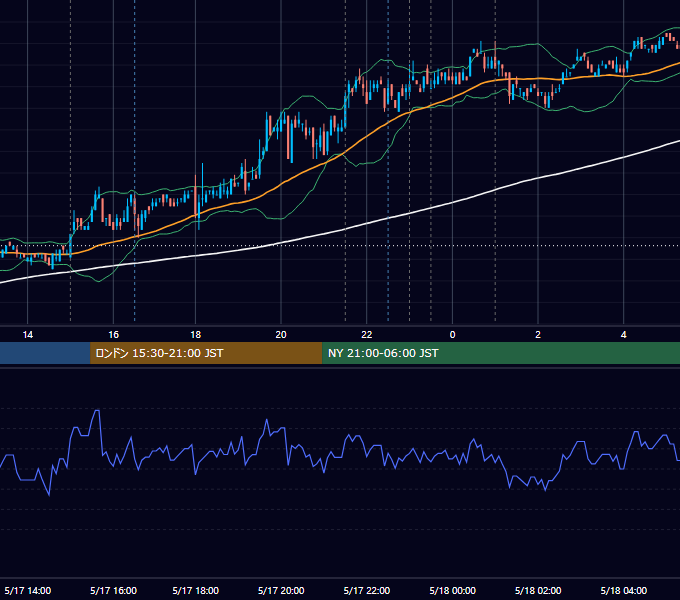680x600 pixels.
Task: Click the hour label 4 on the chart axis
Action: (x=624, y=335)
